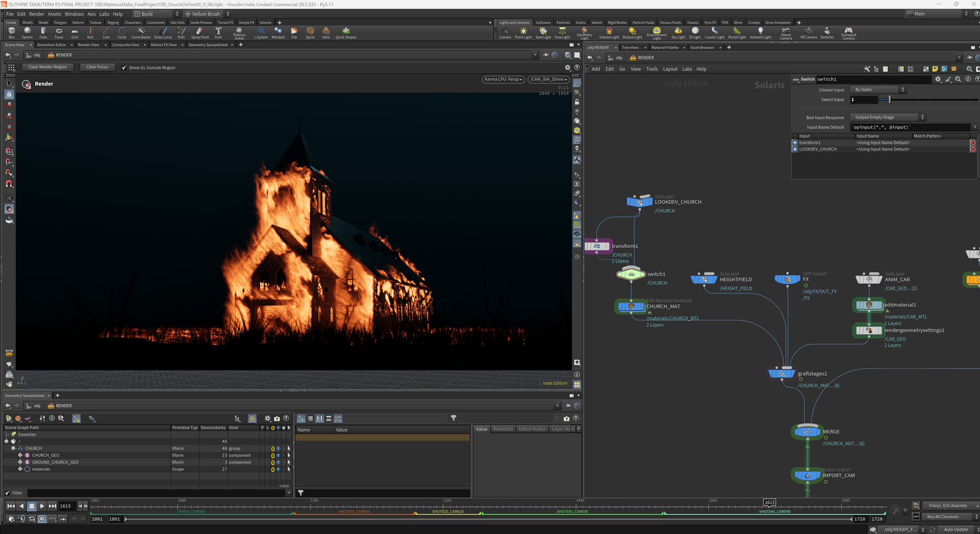The height and width of the screenshot is (534, 980).
Task: Open the Render menu in menu bar
Action: [x=36, y=14]
